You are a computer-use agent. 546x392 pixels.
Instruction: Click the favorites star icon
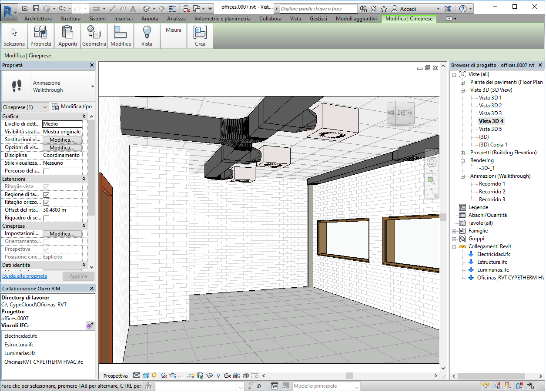coord(384,9)
